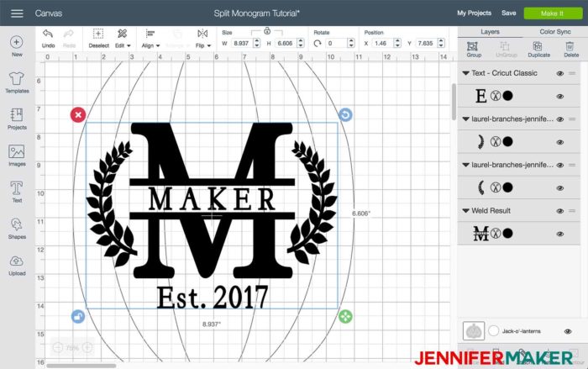Viewport: 588px width, 369px height.
Task: Click the Save button
Action: 508,13
